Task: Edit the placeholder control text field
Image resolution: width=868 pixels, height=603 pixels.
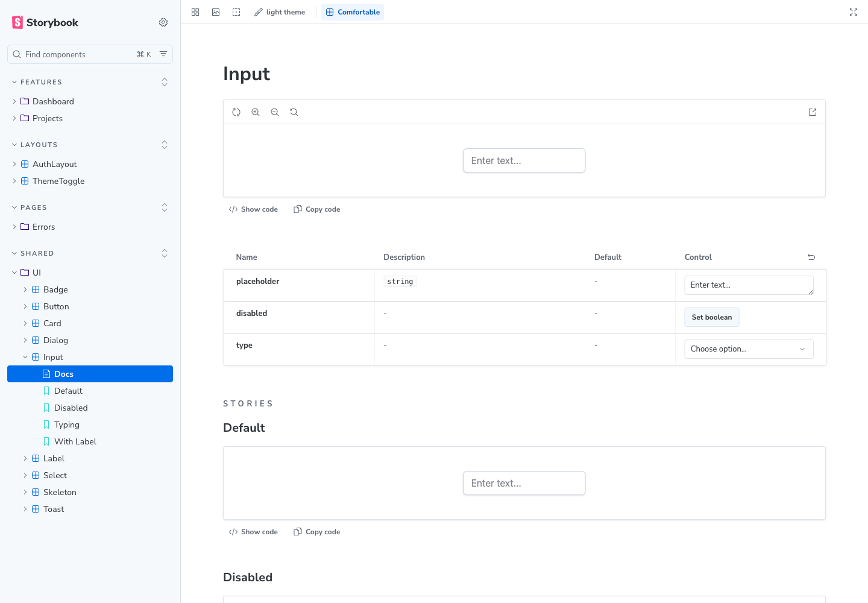Action: click(749, 285)
